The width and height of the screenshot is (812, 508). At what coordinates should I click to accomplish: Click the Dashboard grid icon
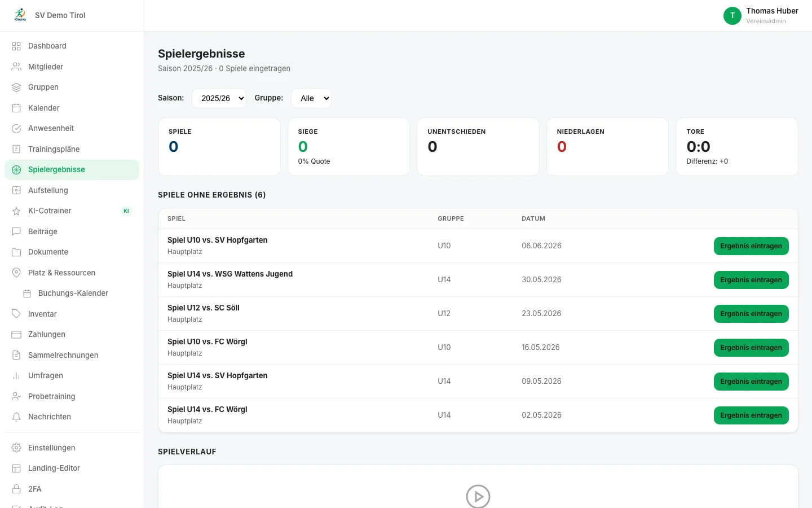point(16,46)
